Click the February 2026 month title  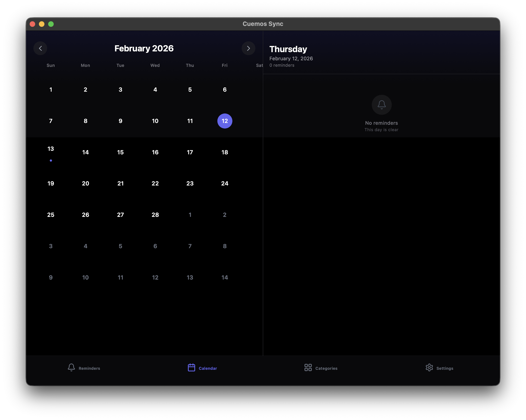click(144, 48)
